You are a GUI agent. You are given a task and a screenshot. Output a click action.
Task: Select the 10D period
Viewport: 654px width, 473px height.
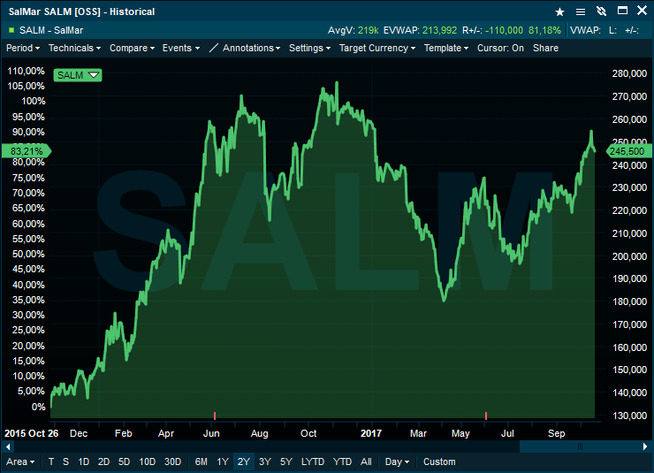(x=147, y=462)
